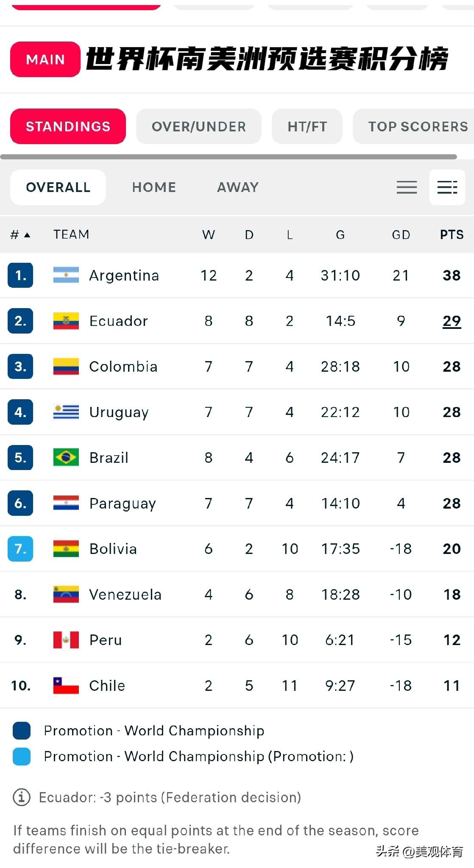Click the MAIN button
This screenshot has width=474, height=868.
(x=45, y=59)
